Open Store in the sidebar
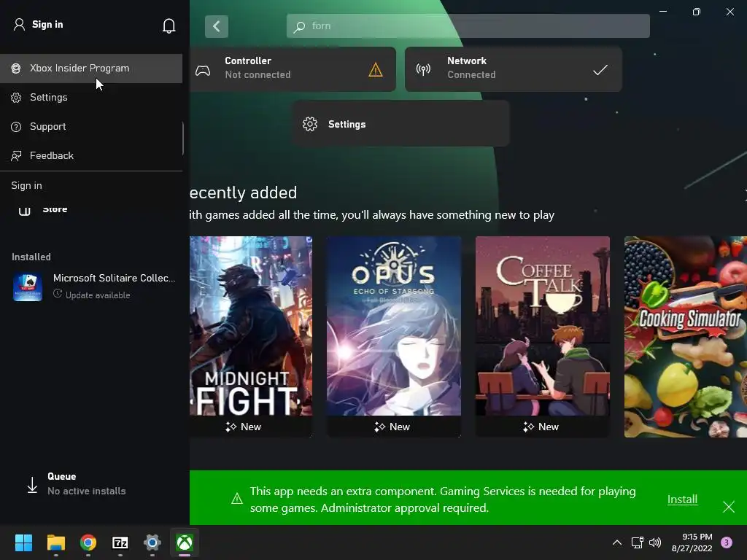747x560 pixels. pos(55,209)
